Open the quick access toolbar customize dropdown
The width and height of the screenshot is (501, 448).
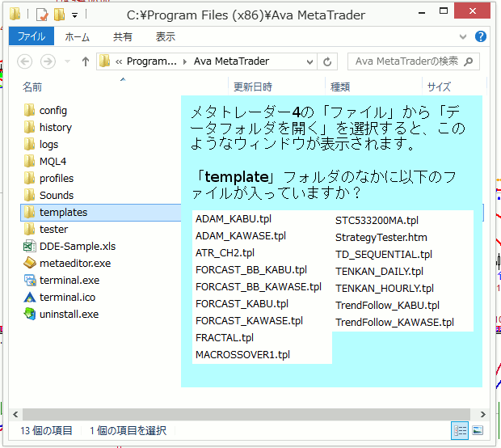[75, 15]
